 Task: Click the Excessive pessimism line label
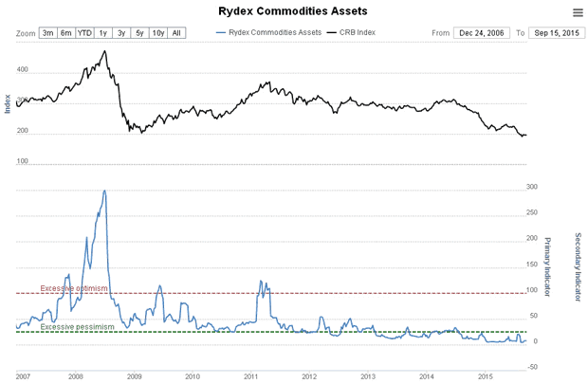pos(77,326)
